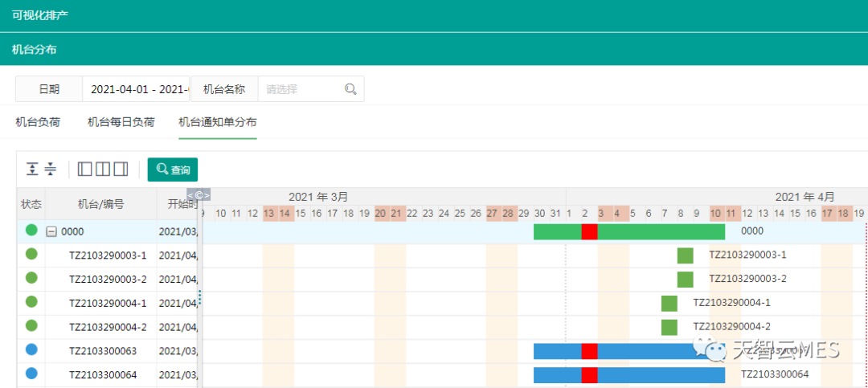Click tree row text TZ2103300063
Viewport: 868px width, 388px height.
(103, 351)
